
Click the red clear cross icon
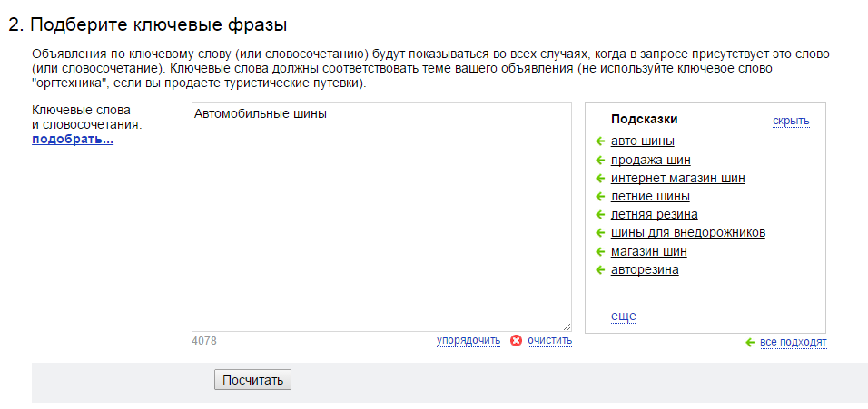pyautogui.click(x=516, y=340)
